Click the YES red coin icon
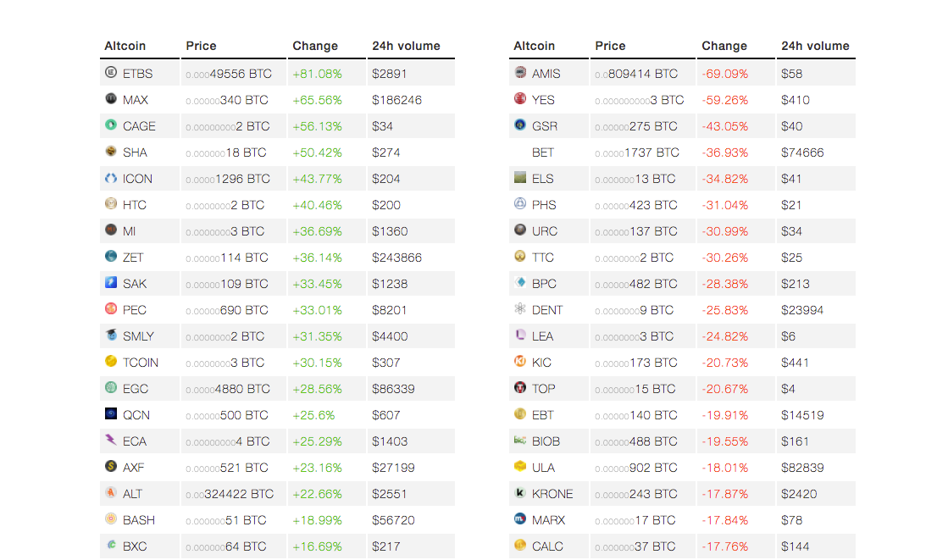Image resolution: width=937 pixels, height=560 pixels. tap(519, 99)
